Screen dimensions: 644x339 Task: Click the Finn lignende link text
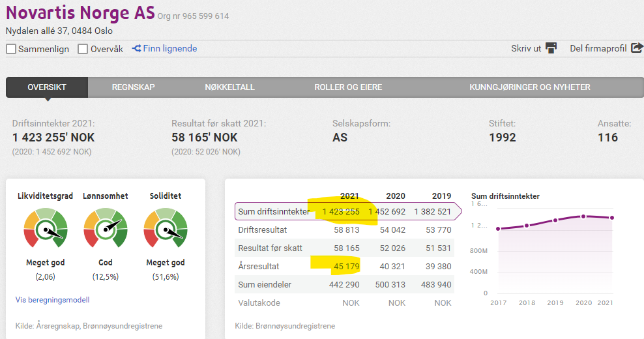click(169, 48)
